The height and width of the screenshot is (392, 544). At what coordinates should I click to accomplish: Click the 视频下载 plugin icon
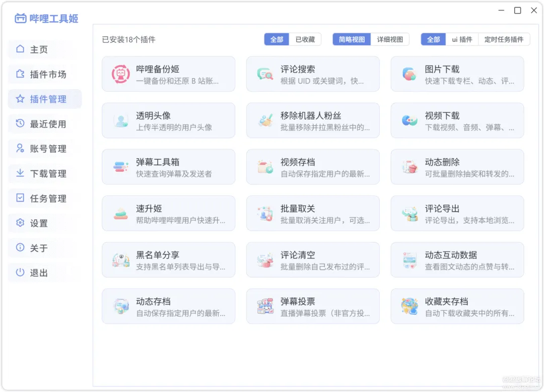tap(410, 120)
